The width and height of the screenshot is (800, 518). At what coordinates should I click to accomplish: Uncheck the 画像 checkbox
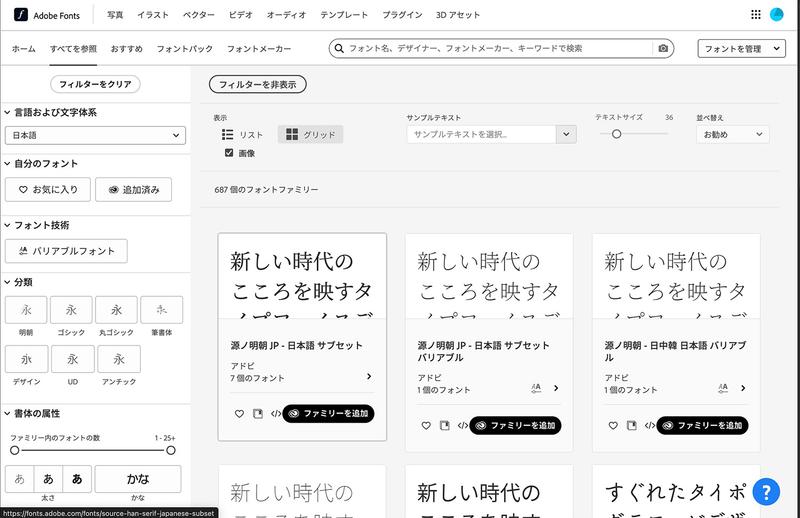(229, 153)
